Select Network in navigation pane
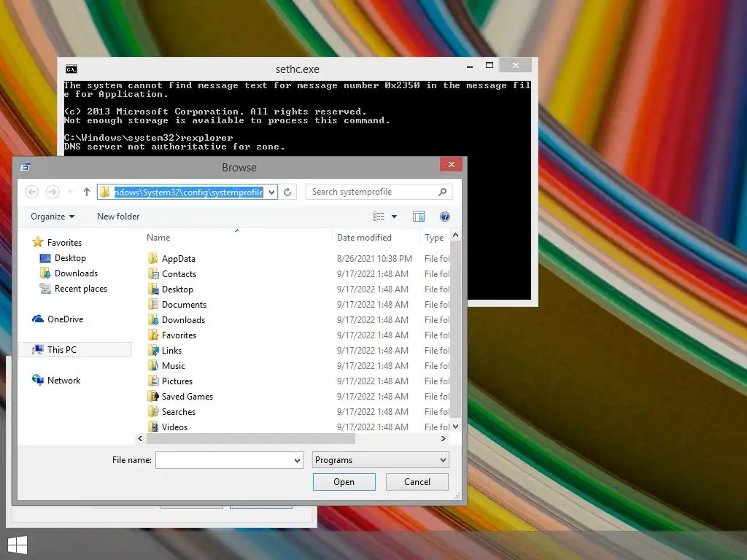The width and height of the screenshot is (747, 560). (x=63, y=381)
